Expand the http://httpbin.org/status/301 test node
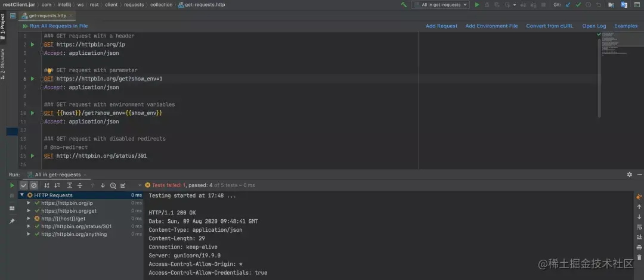Viewport: 644px width, 280px height. coord(29,226)
